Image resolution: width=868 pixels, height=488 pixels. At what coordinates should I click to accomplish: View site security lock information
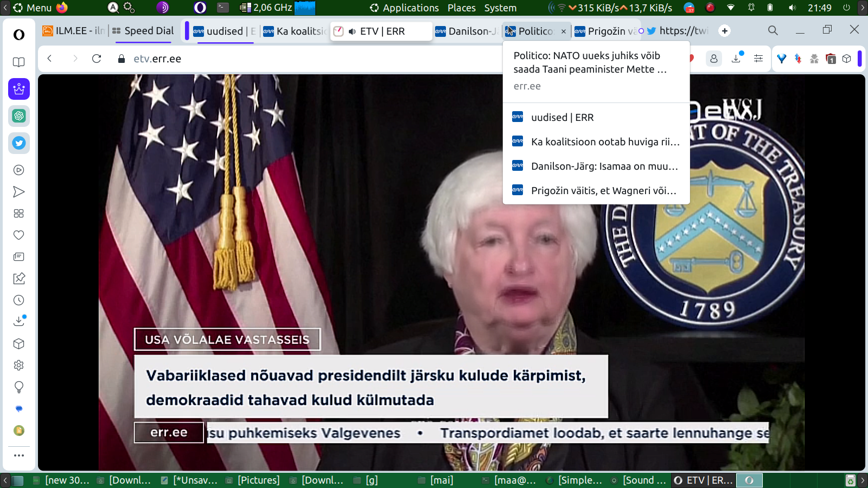[x=122, y=59]
